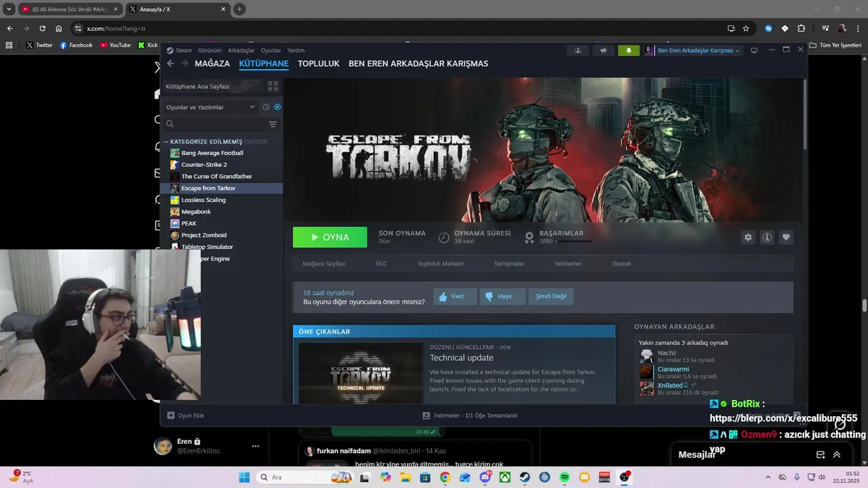
Task: Open Chrome extensions puzzle icon
Action: [x=801, y=28]
